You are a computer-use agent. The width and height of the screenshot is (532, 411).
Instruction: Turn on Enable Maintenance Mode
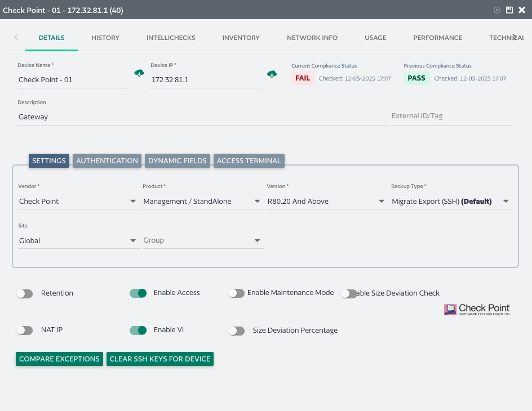tap(236, 293)
